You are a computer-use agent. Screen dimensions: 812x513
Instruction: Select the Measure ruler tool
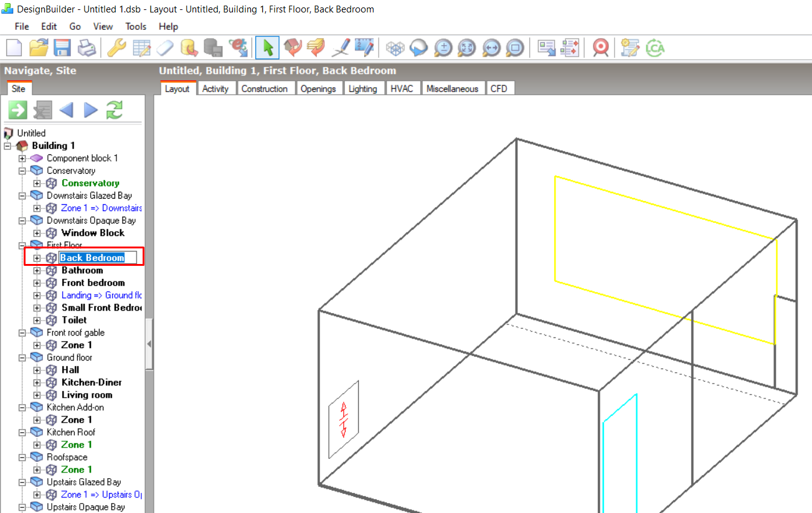pyautogui.click(x=364, y=47)
